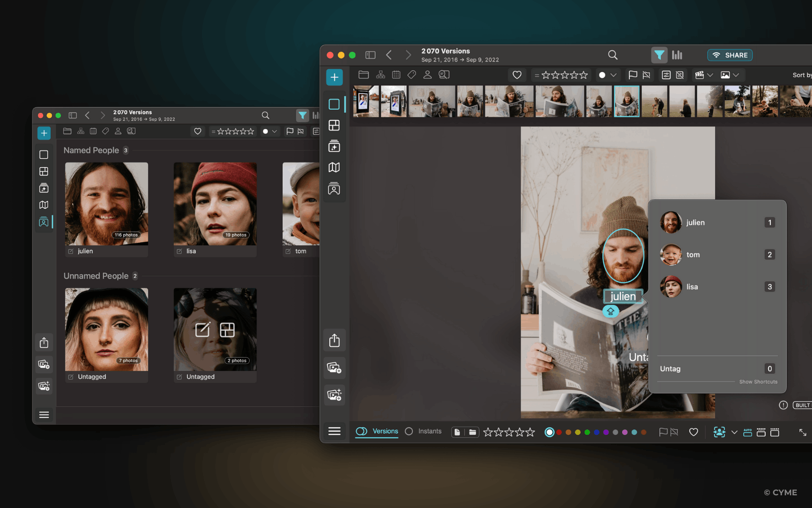
Task: Select the red color label dot
Action: pos(559,432)
